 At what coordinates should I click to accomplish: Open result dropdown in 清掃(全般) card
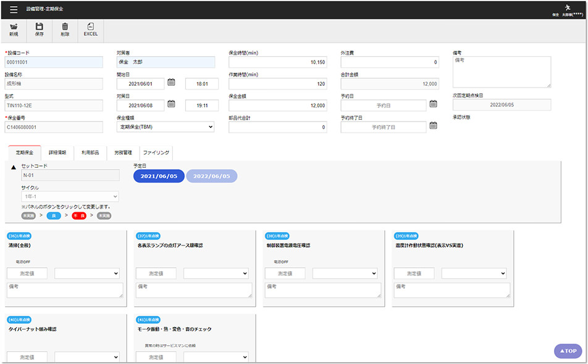pos(87,273)
